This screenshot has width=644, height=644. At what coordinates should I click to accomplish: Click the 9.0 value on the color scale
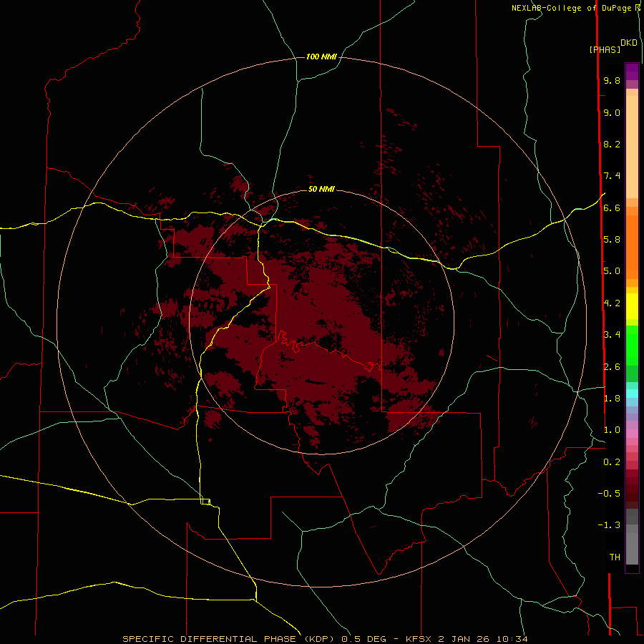click(612, 112)
